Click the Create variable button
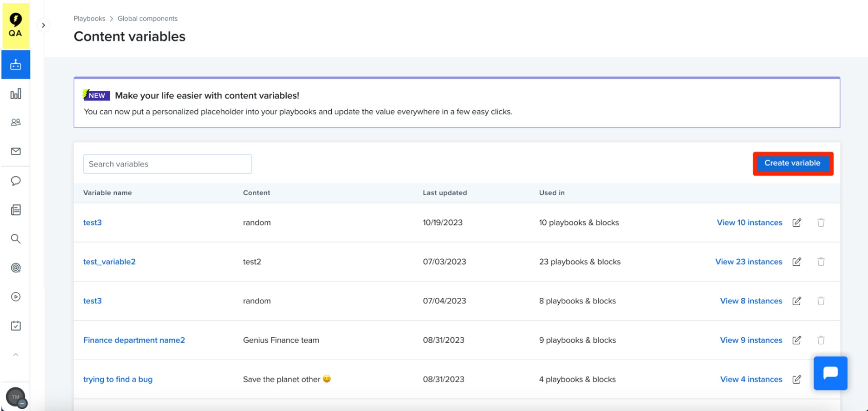The image size is (868, 411). pyautogui.click(x=793, y=163)
